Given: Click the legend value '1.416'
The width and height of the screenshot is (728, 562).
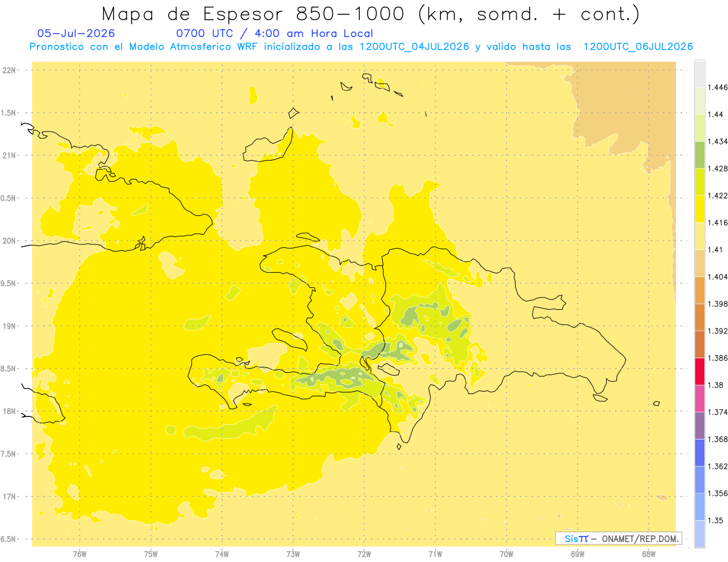Looking at the screenshot, I should tap(717, 222).
